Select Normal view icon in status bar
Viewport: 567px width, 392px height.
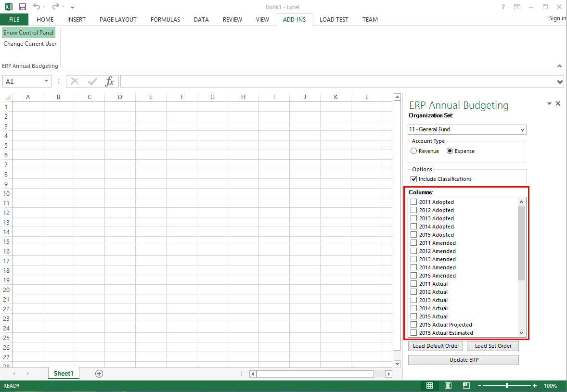pos(430,386)
